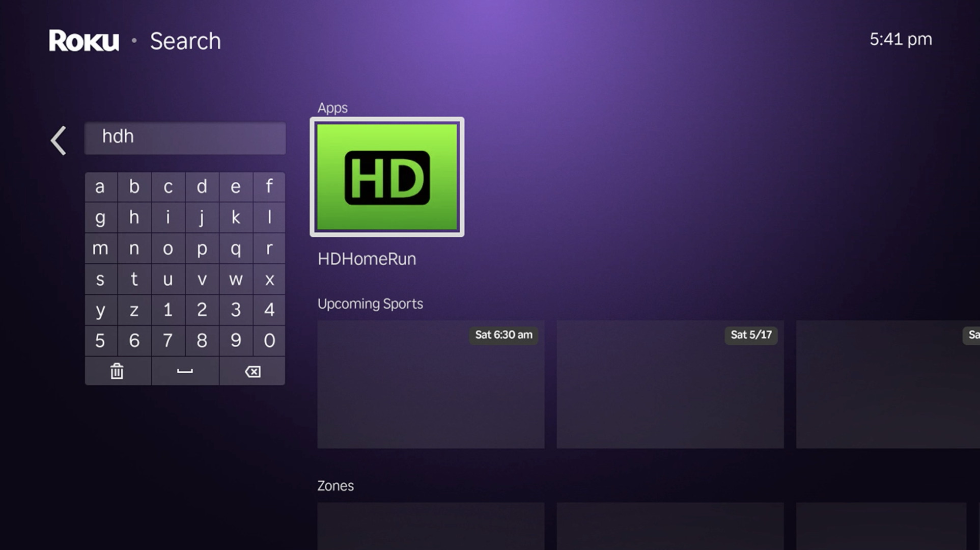Open the sports card labeled Sat 6:30 am

point(431,384)
